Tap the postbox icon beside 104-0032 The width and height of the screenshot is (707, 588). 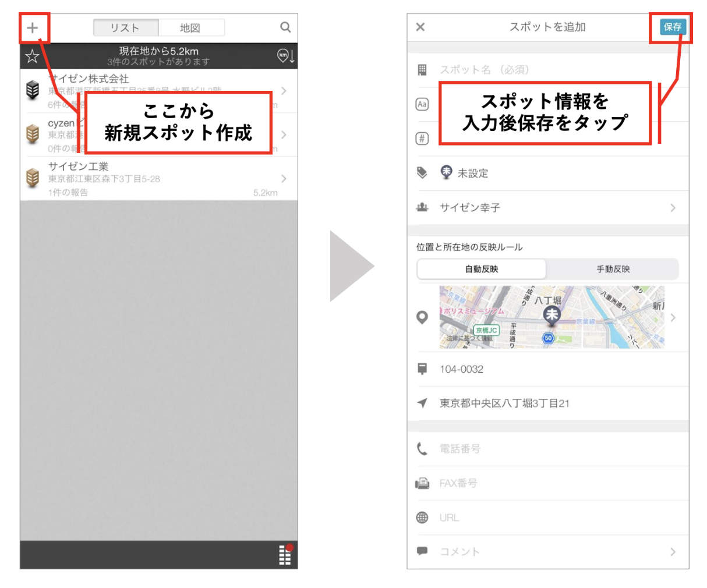pos(422,369)
